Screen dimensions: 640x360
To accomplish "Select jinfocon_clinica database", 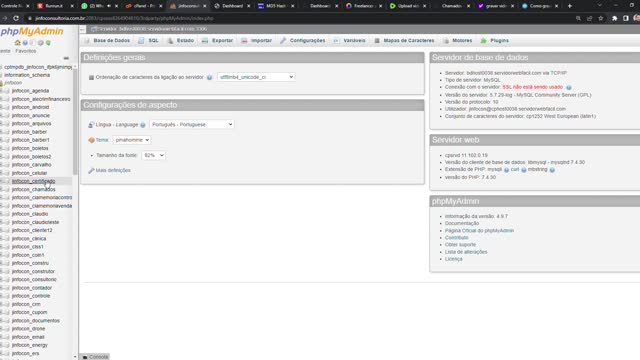I will (29, 238).
